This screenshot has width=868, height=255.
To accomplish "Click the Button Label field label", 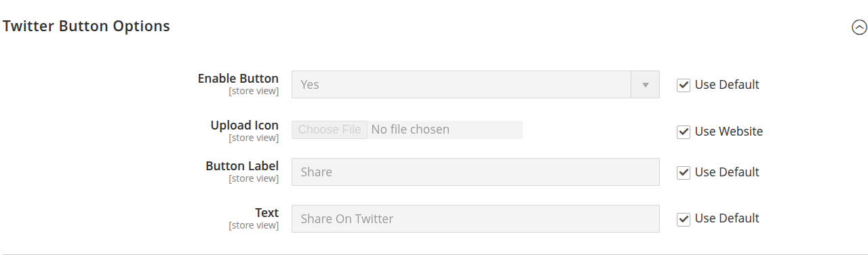I will click(x=242, y=166).
